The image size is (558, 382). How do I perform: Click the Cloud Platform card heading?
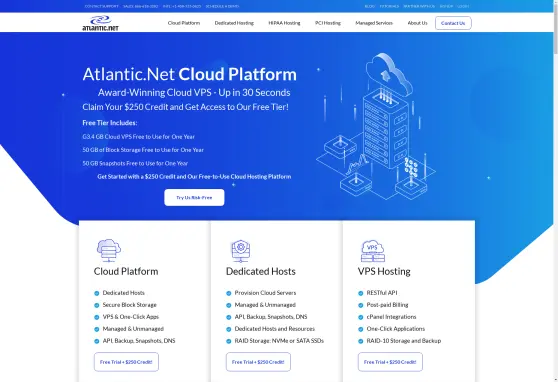click(x=126, y=271)
